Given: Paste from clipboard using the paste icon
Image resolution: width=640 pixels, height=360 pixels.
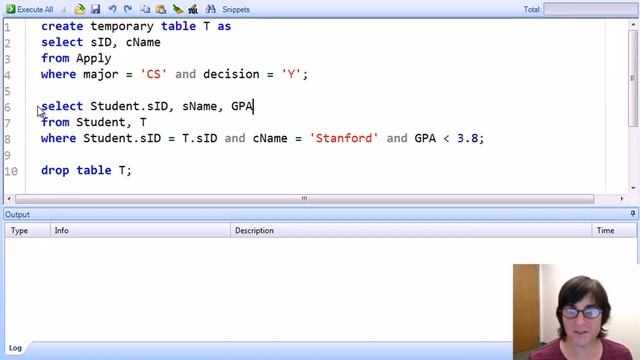Looking at the screenshot, I should [x=161, y=9].
